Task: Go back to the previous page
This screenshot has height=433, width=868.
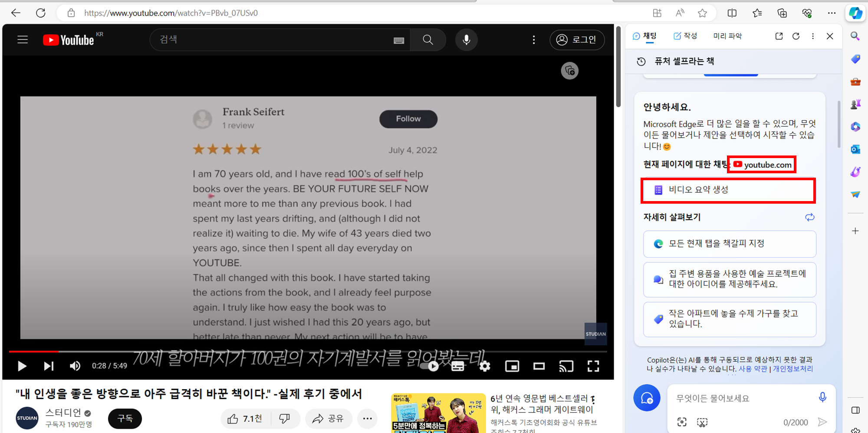Action: pyautogui.click(x=16, y=13)
